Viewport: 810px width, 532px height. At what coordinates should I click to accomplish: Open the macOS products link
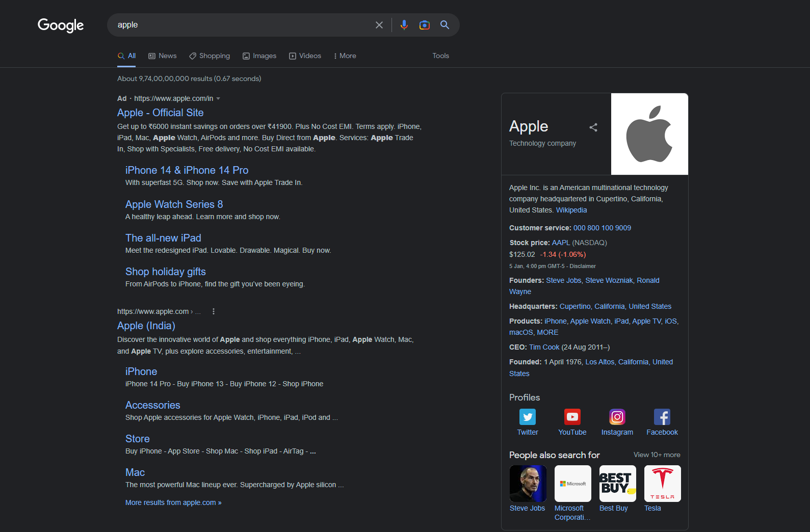tap(521, 332)
